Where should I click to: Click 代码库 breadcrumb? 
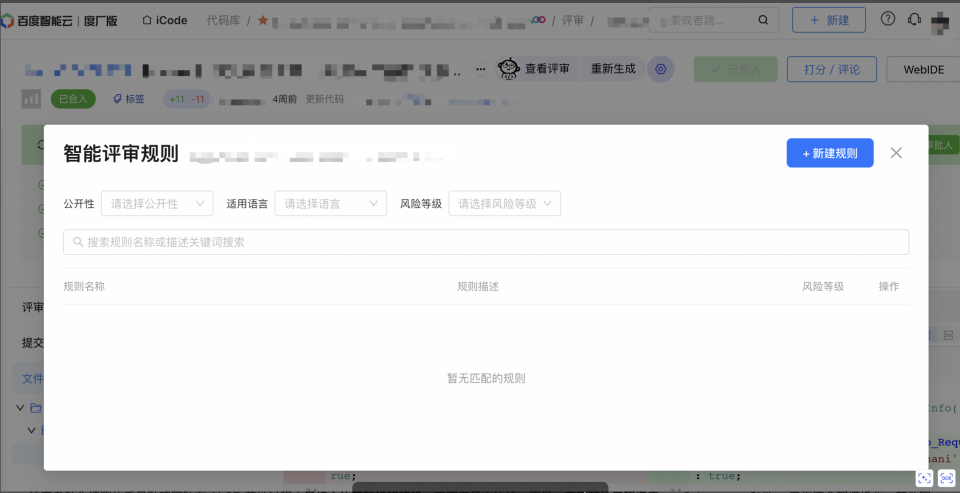(223, 20)
